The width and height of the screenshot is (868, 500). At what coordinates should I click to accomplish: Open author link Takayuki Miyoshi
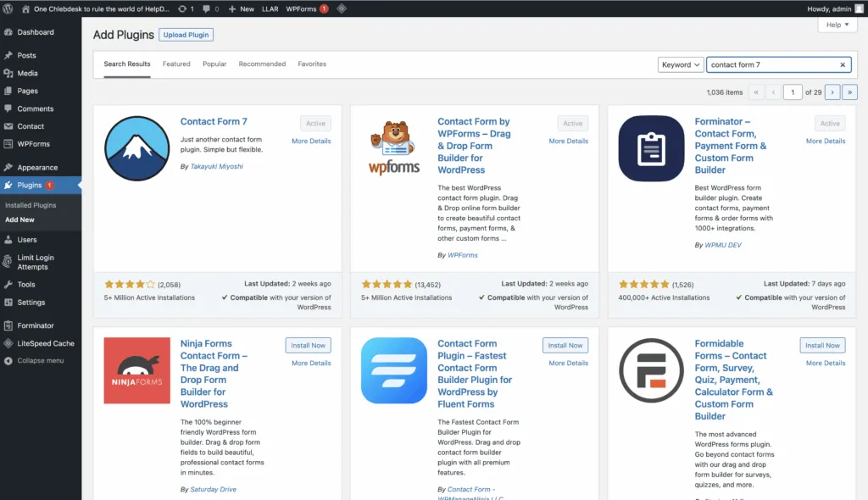coord(216,166)
